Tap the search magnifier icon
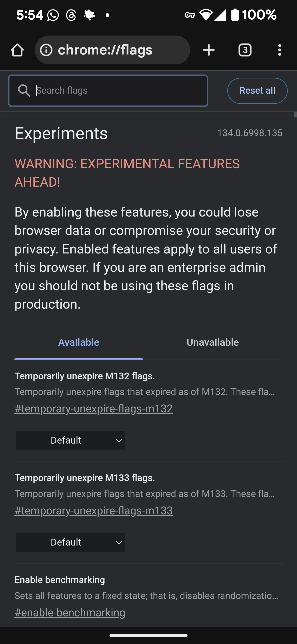297x644 pixels. tap(24, 90)
